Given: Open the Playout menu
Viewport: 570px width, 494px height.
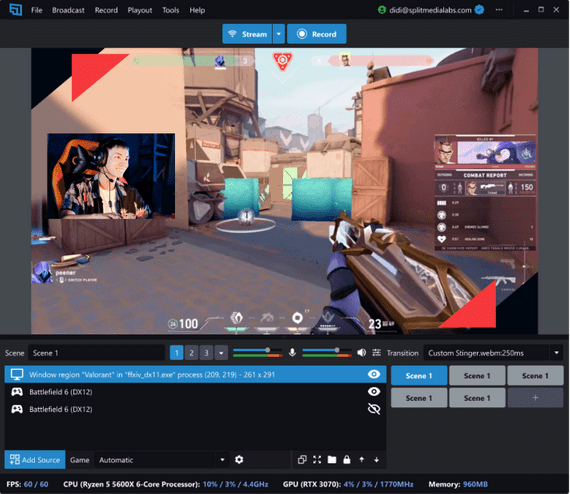Looking at the screenshot, I should pos(140,10).
